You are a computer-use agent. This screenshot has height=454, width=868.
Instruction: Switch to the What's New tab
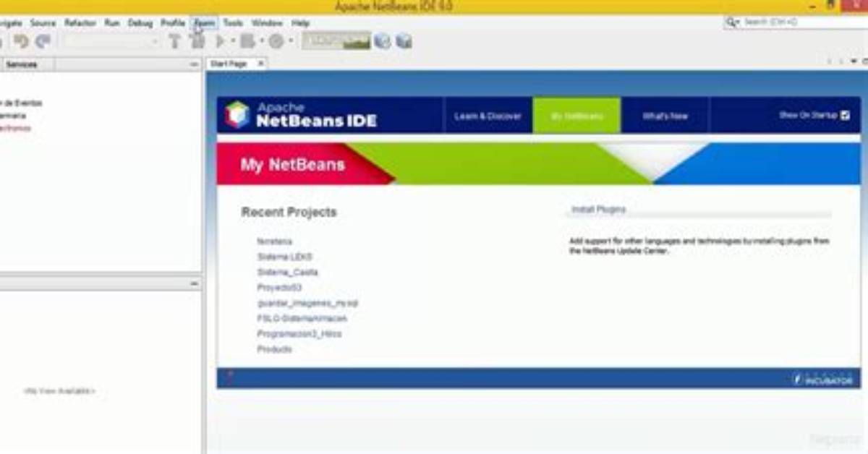click(665, 116)
